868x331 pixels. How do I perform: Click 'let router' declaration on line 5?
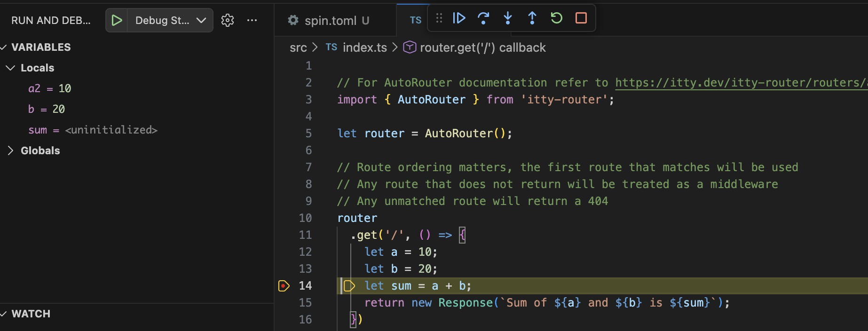click(x=371, y=134)
